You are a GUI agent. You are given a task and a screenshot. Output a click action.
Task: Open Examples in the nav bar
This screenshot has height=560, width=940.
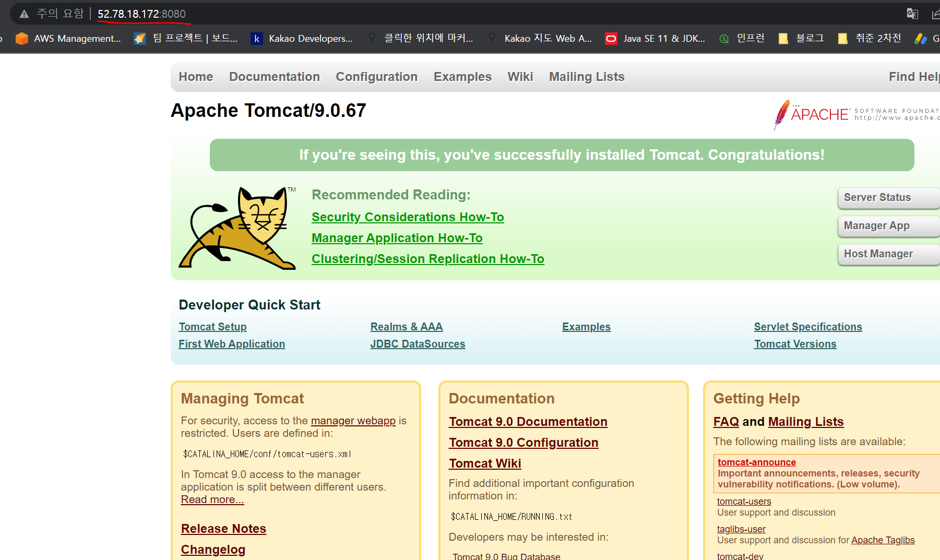click(x=462, y=77)
